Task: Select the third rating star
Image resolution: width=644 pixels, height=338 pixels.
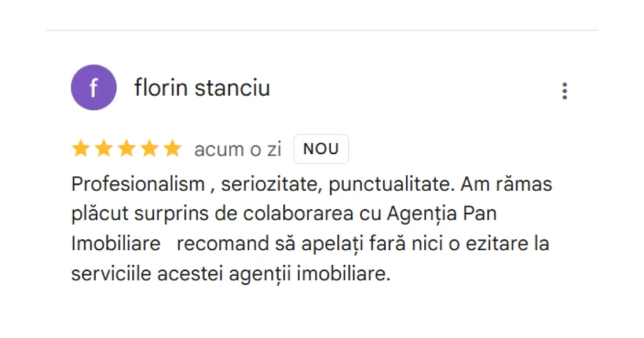Action: pyautogui.click(x=126, y=149)
